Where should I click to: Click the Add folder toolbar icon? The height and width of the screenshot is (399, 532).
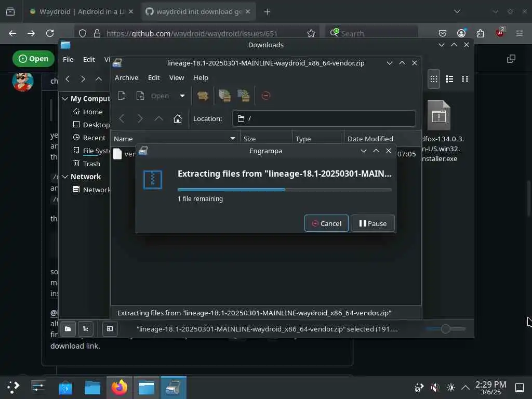point(244,96)
